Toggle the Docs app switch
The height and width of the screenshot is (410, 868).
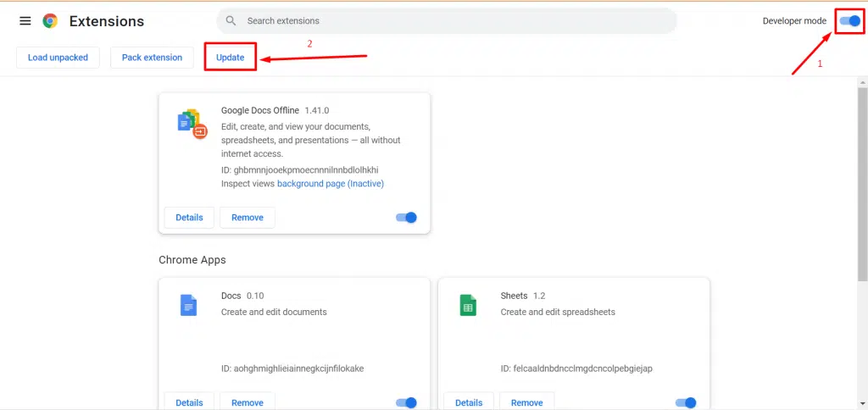[406, 403]
